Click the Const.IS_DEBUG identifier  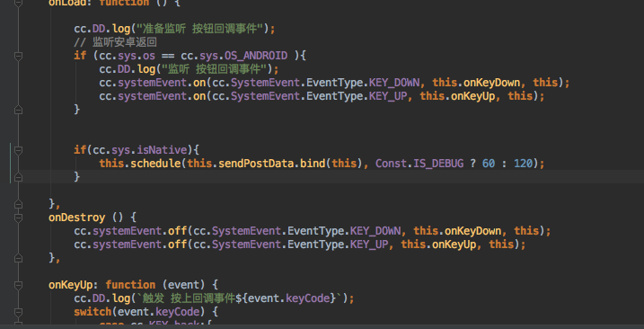tap(419, 164)
